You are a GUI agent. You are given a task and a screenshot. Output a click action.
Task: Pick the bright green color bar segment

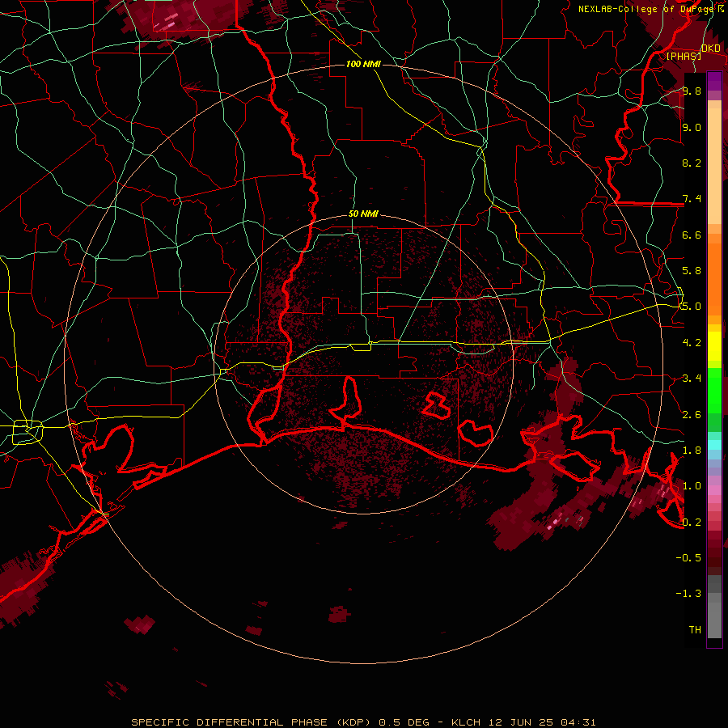pyautogui.click(x=714, y=390)
